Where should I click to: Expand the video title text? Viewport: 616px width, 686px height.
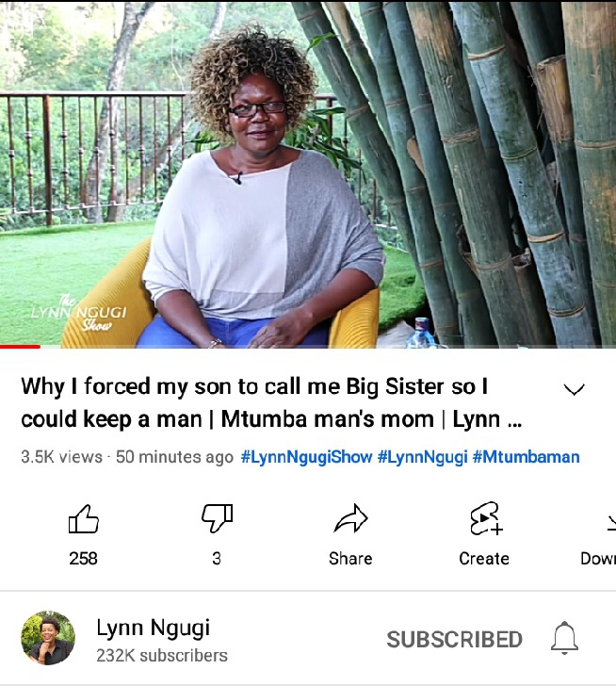[x=271, y=402]
